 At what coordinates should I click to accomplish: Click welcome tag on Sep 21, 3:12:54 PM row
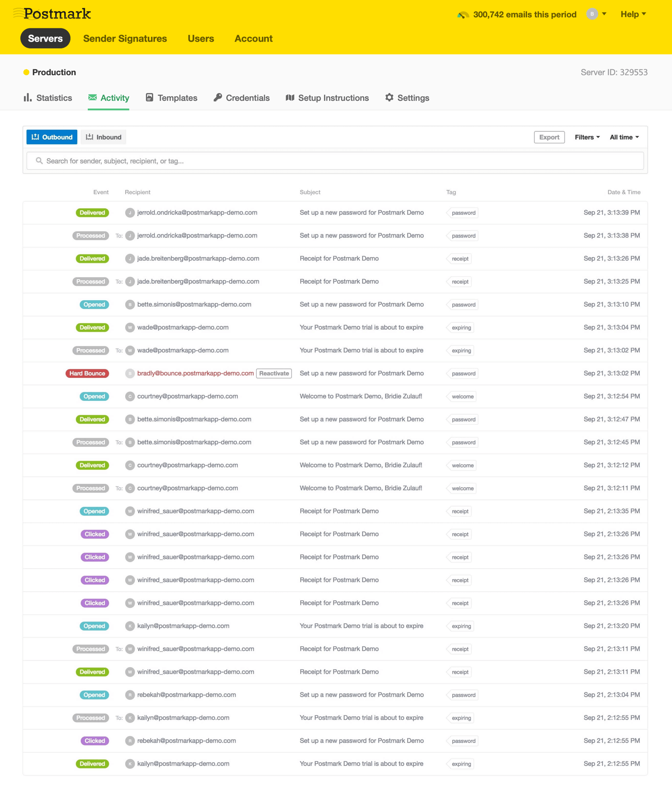[461, 397]
